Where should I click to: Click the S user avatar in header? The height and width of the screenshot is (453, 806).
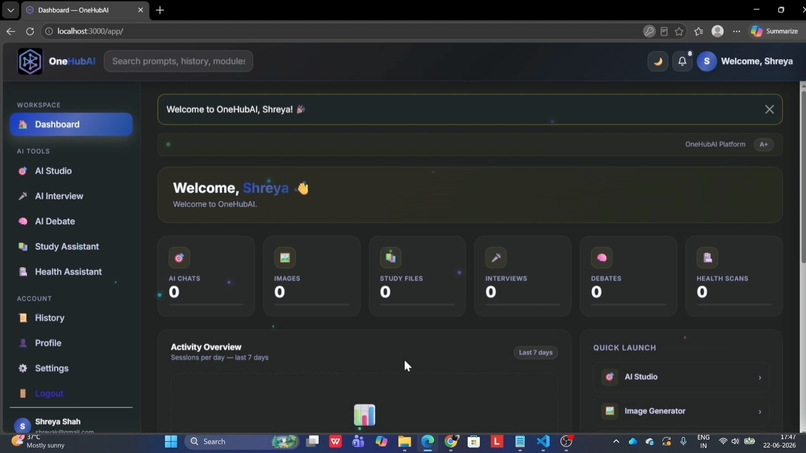[x=707, y=61]
